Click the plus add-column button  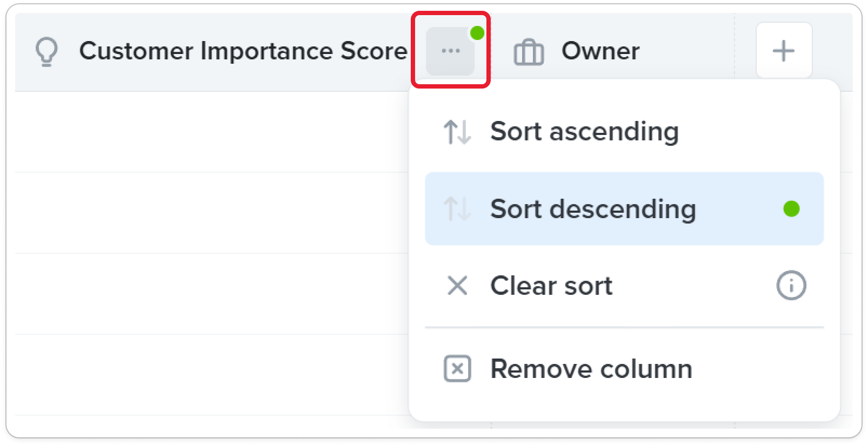point(784,51)
